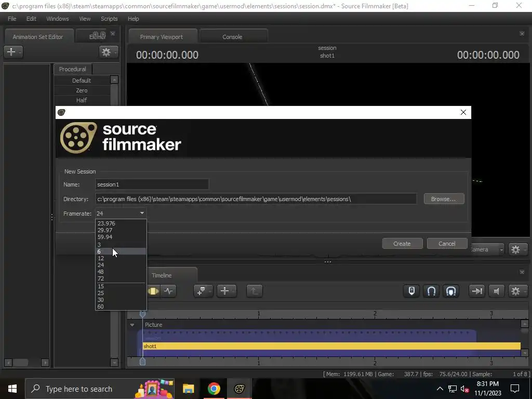Screen dimensions: 532x399
Task: Click the Directory path field
Action: click(x=256, y=199)
